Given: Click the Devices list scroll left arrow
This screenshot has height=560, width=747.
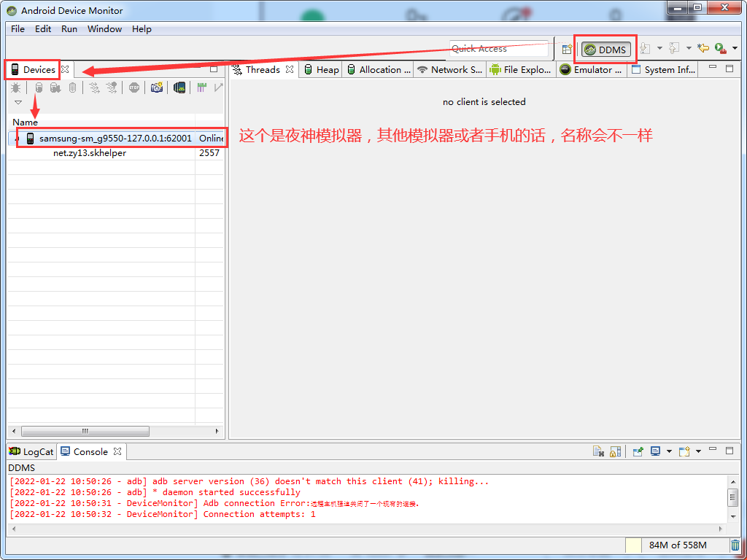Looking at the screenshot, I should [14, 432].
